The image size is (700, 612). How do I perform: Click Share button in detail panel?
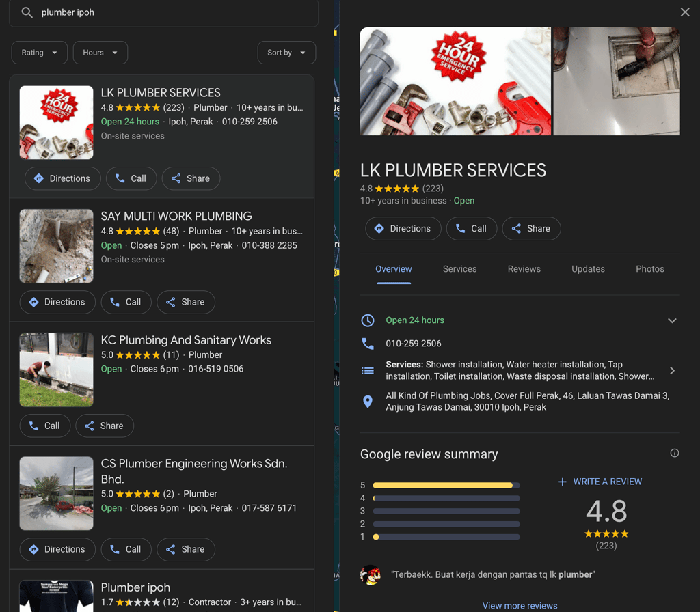531,228
